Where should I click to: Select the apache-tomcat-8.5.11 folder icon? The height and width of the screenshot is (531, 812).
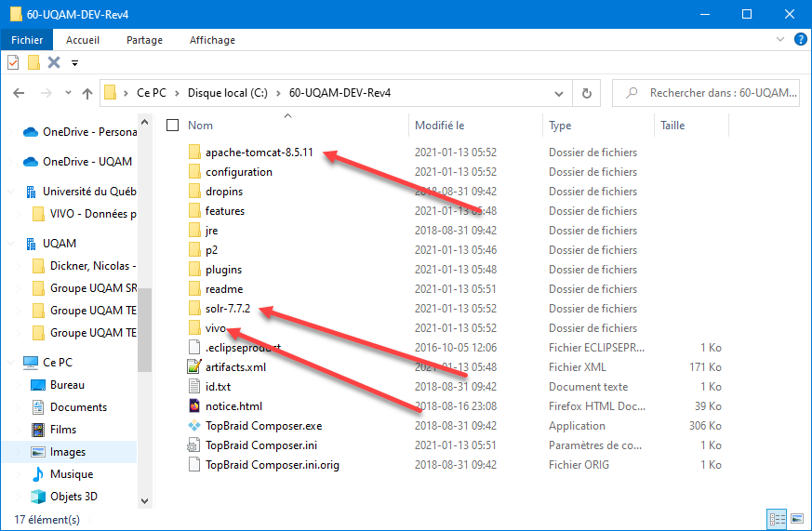click(194, 153)
